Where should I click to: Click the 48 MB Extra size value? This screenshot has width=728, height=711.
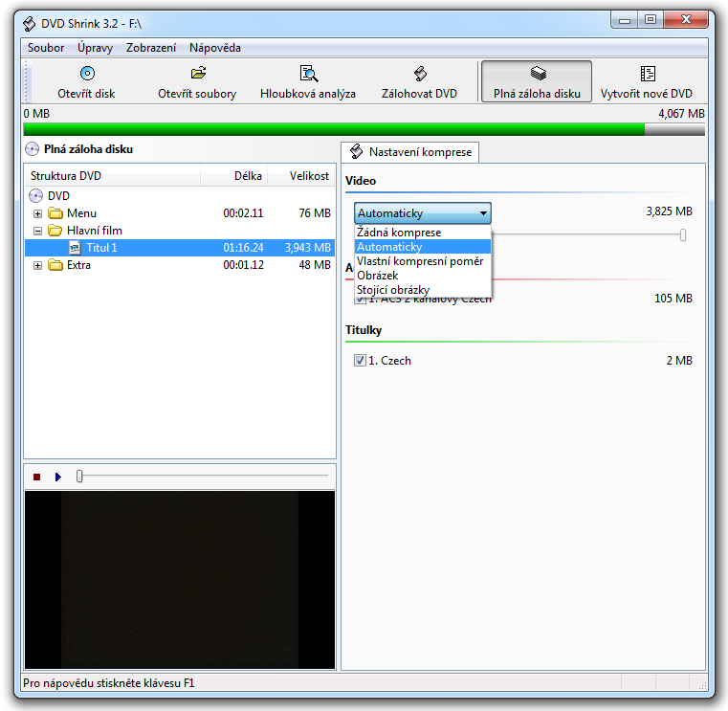[x=315, y=265]
